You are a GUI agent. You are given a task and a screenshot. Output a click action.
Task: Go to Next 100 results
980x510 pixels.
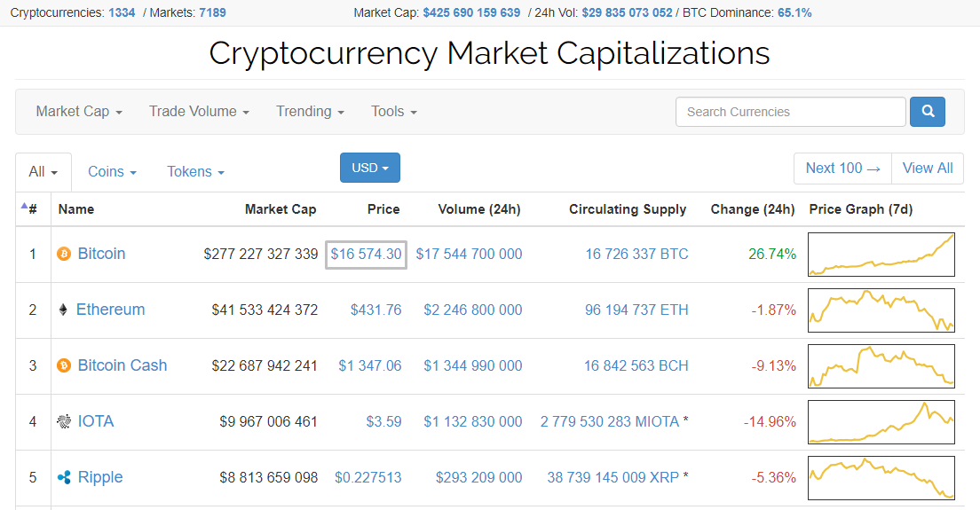842,169
